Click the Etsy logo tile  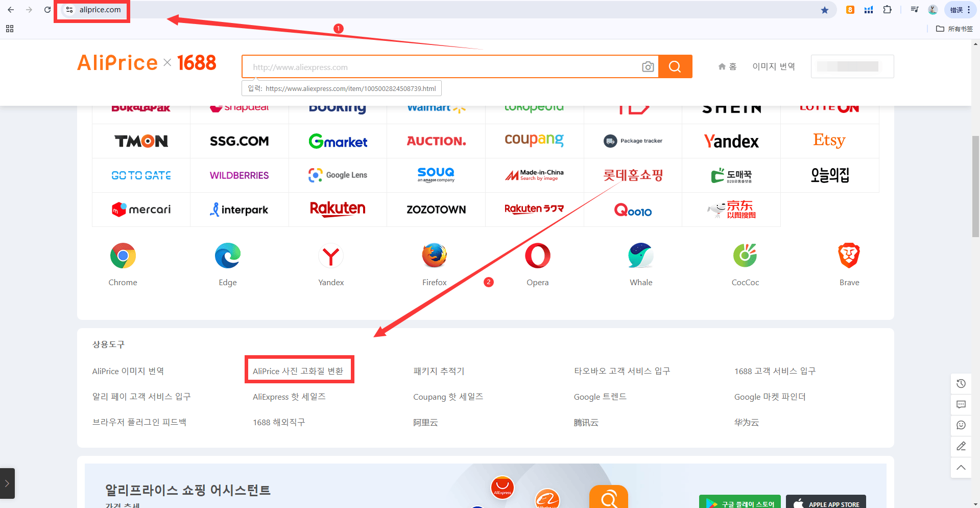coord(829,141)
